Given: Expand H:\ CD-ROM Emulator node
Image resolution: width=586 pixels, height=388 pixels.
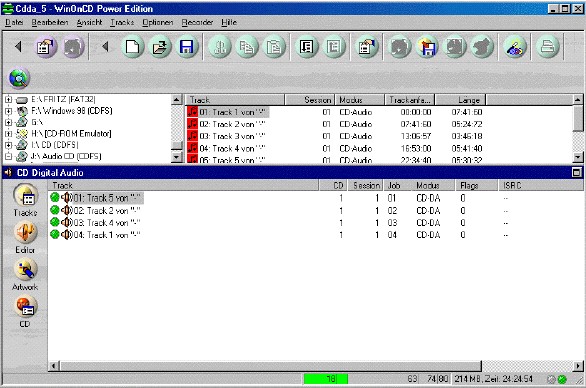Looking at the screenshot, I should pos(8,133).
